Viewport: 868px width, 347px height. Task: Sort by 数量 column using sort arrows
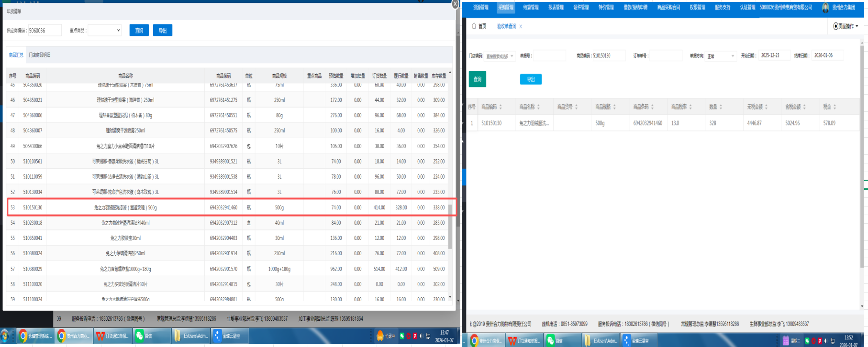click(721, 107)
